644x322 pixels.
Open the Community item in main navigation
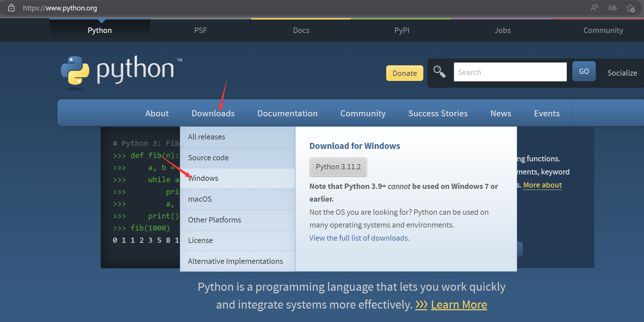363,113
